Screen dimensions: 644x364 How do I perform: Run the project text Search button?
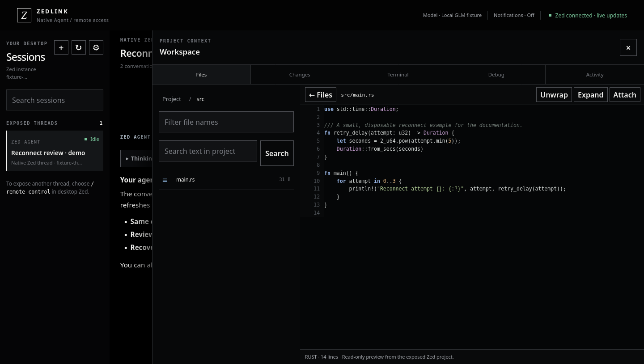click(x=277, y=153)
